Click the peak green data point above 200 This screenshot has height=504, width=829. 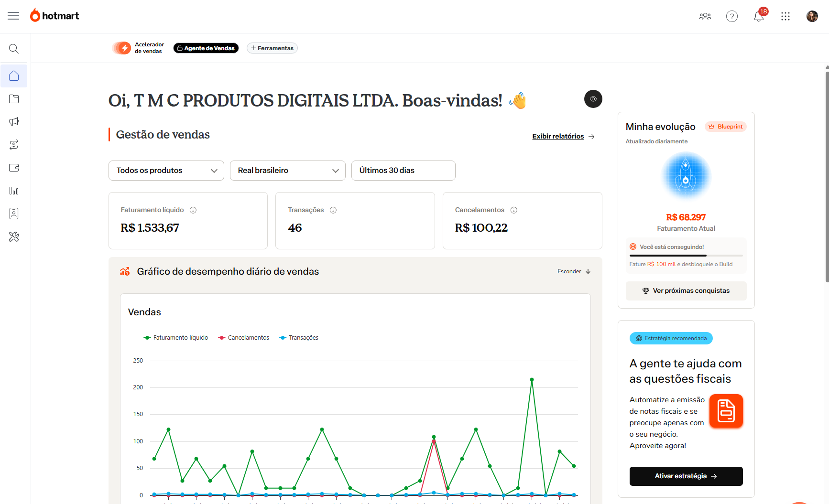pos(532,380)
